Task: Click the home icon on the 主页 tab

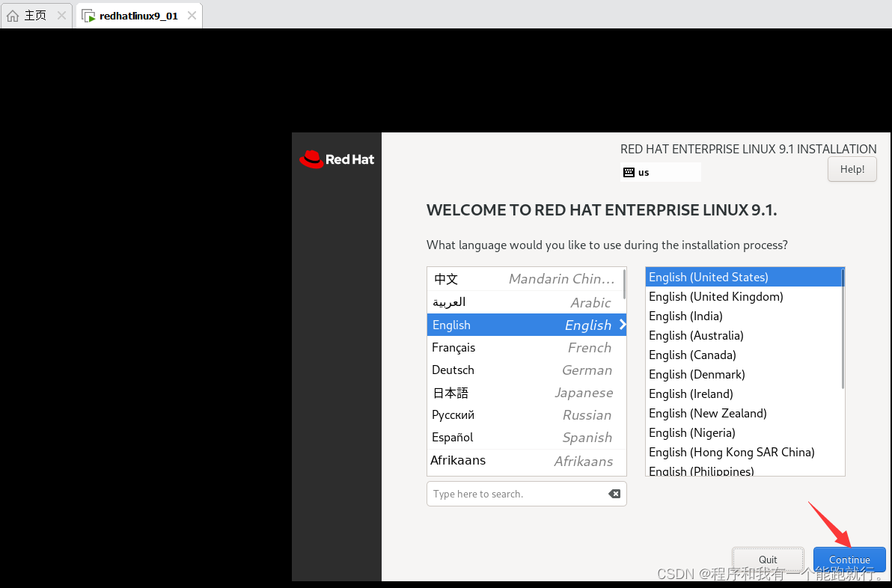Action: click(13, 16)
